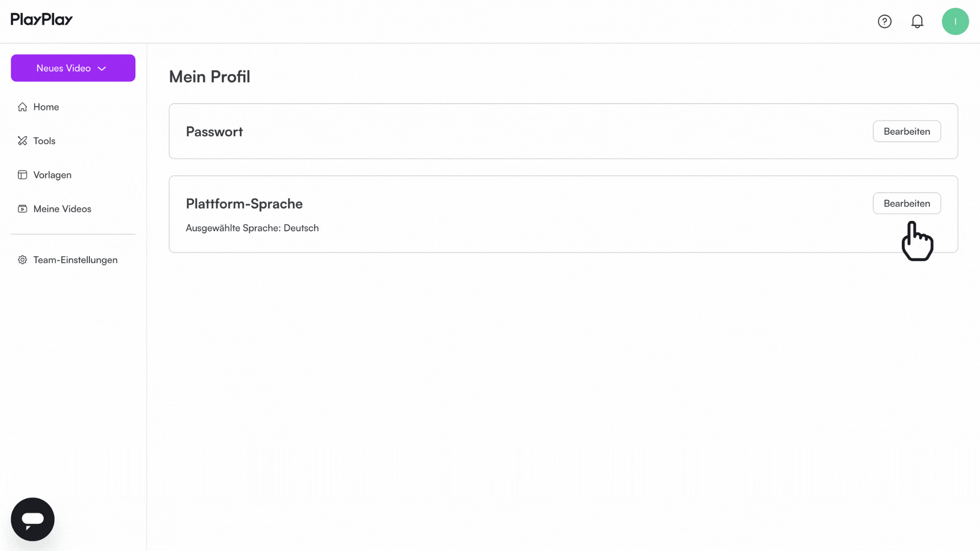Open the notifications bell
The image size is (980, 551).
click(x=917, y=21)
